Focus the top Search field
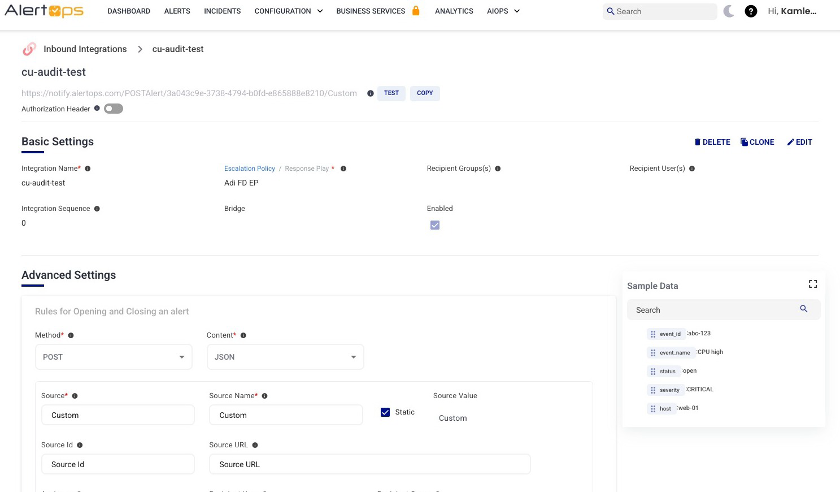 [x=659, y=11]
